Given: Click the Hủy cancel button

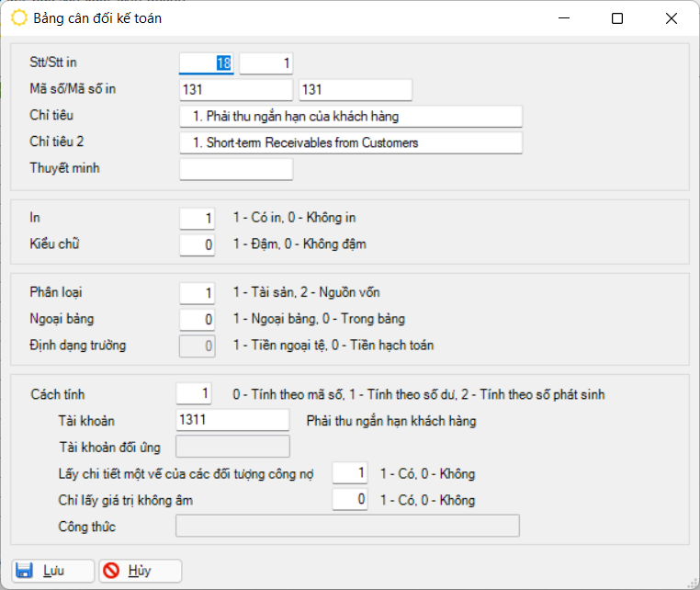Looking at the screenshot, I should (x=141, y=571).
